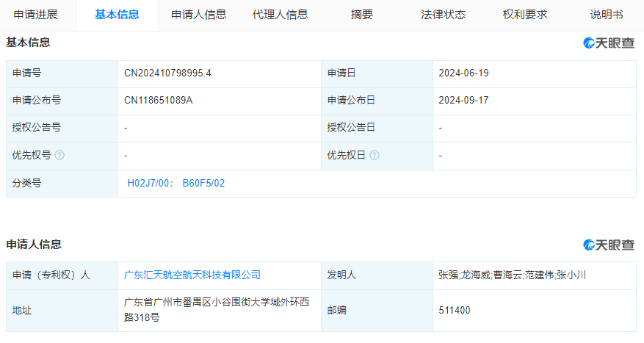Open classification link H02J7/00
The height and width of the screenshot is (343, 644).
click(x=150, y=184)
